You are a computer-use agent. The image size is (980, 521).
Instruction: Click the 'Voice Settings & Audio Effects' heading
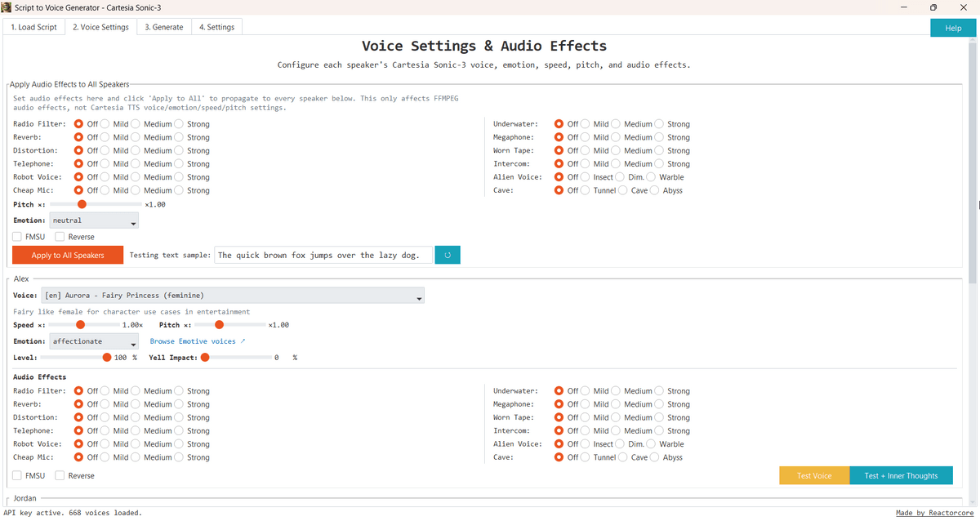click(484, 47)
